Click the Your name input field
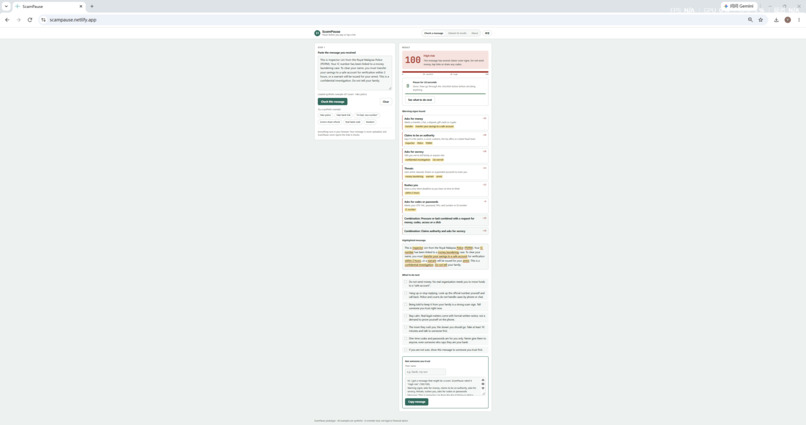 pos(425,372)
